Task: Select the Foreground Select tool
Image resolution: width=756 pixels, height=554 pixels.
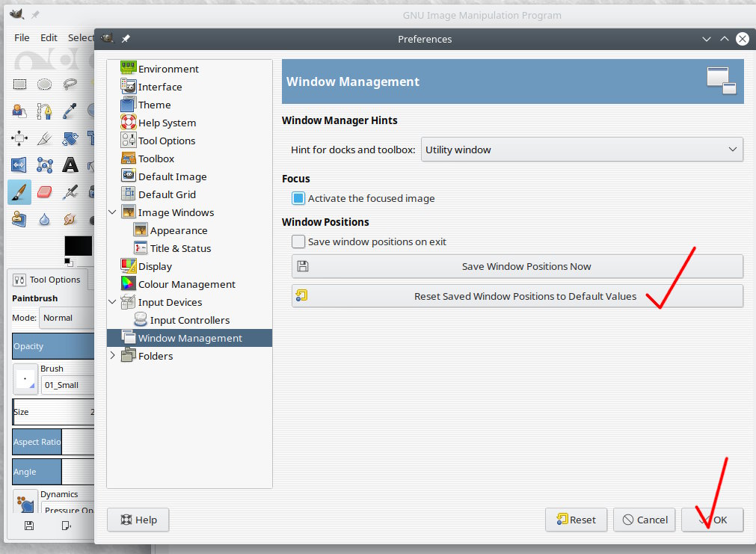Action: click(19, 111)
